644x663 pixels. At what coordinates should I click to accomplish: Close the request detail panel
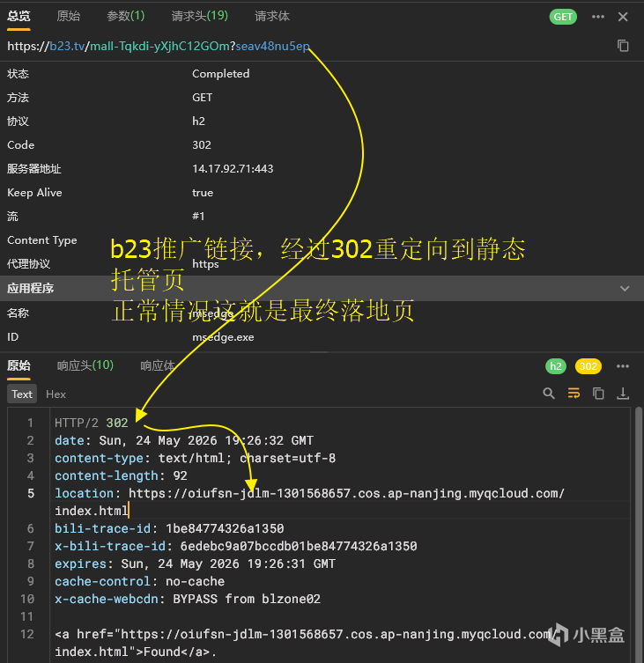click(623, 17)
